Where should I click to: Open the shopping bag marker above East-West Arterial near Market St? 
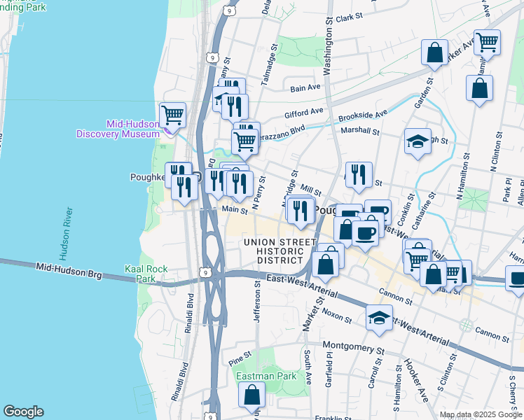(x=325, y=266)
